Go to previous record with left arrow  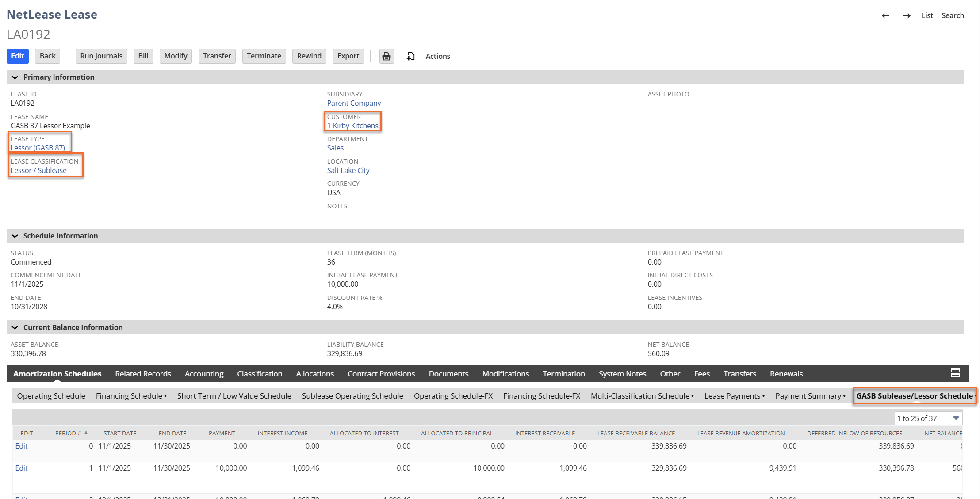coord(885,16)
